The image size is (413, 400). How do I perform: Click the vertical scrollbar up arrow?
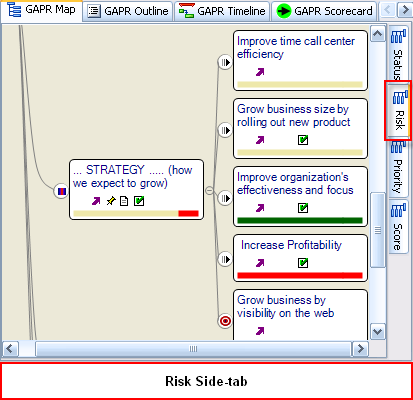378,33
